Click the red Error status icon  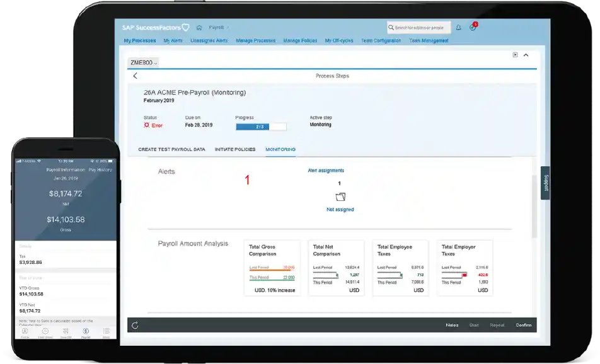point(146,125)
